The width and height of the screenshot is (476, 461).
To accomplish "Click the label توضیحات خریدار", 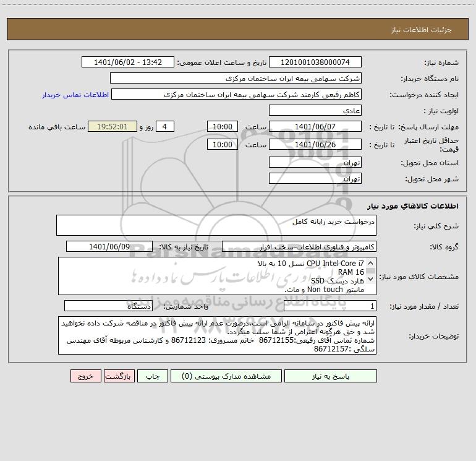I will pos(434,336).
